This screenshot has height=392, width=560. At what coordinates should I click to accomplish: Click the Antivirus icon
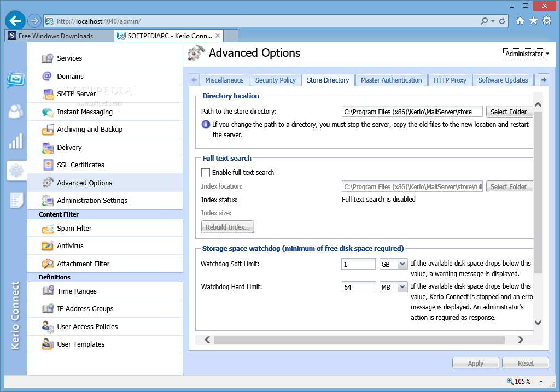(x=48, y=245)
